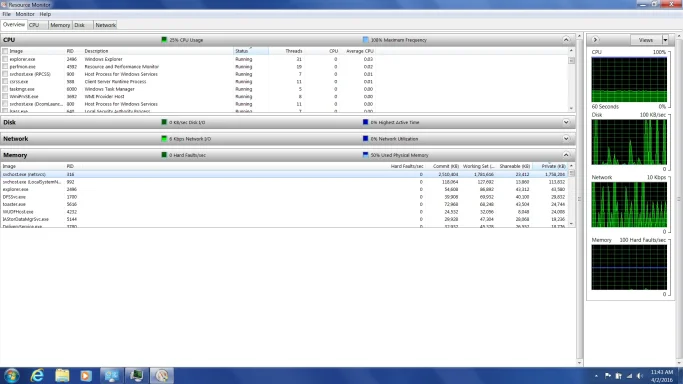Open the Windows Start button
Image resolution: width=683 pixels, height=384 pixels.
[x=12, y=375]
